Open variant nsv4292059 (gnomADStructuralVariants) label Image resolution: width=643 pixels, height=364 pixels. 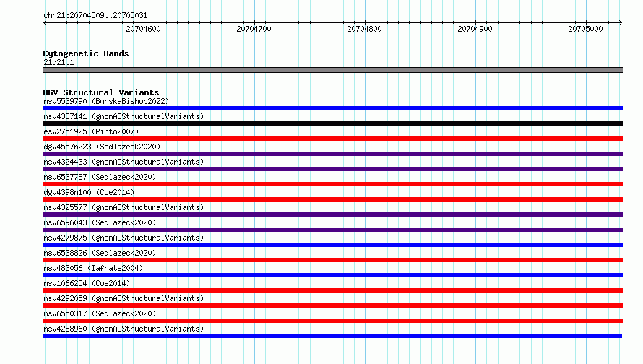[x=124, y=298]
